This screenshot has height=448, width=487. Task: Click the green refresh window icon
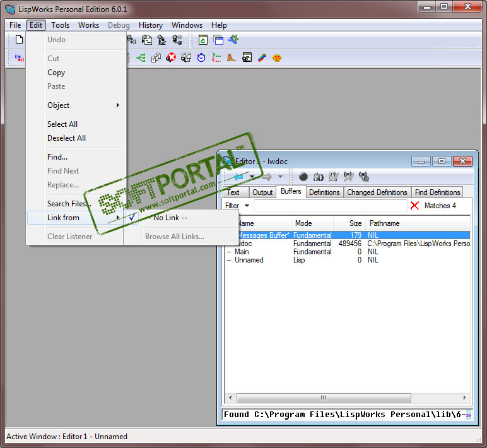coord(203,40)
